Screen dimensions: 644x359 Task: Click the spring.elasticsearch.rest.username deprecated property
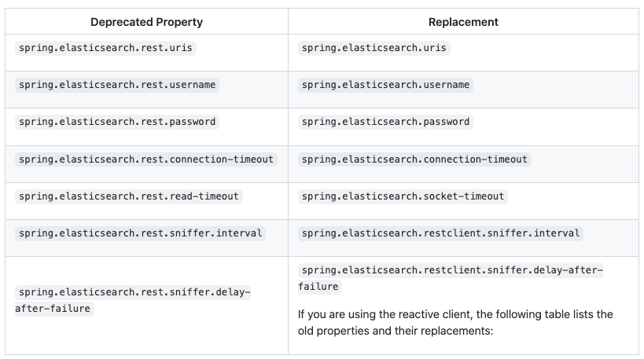point(116,85)
